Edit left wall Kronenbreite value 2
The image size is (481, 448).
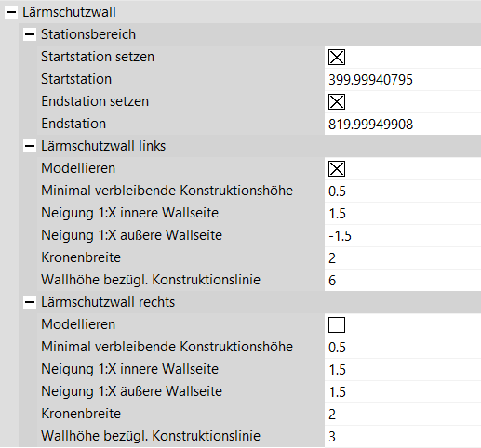click(x=403, y=258)
